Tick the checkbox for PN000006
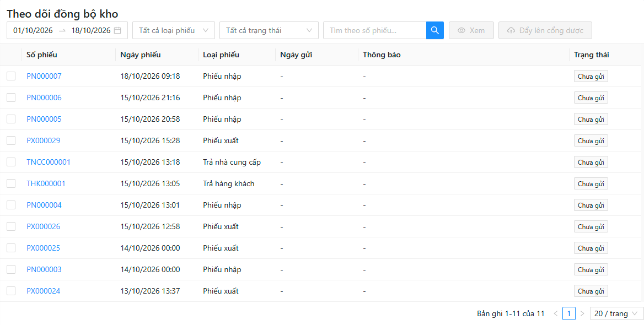Image resolution: width=644 pixels, height=325 pixels. point(11,97)
